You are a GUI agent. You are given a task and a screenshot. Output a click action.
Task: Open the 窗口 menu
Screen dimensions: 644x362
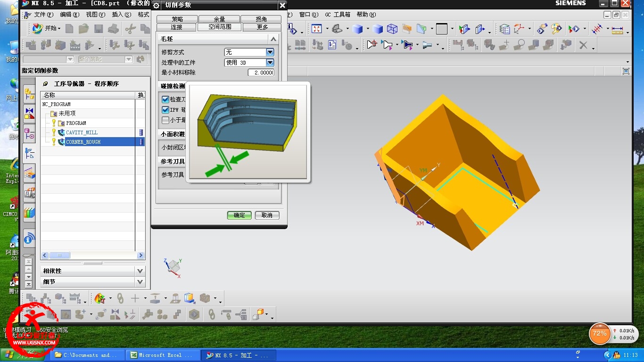[308, 15]
